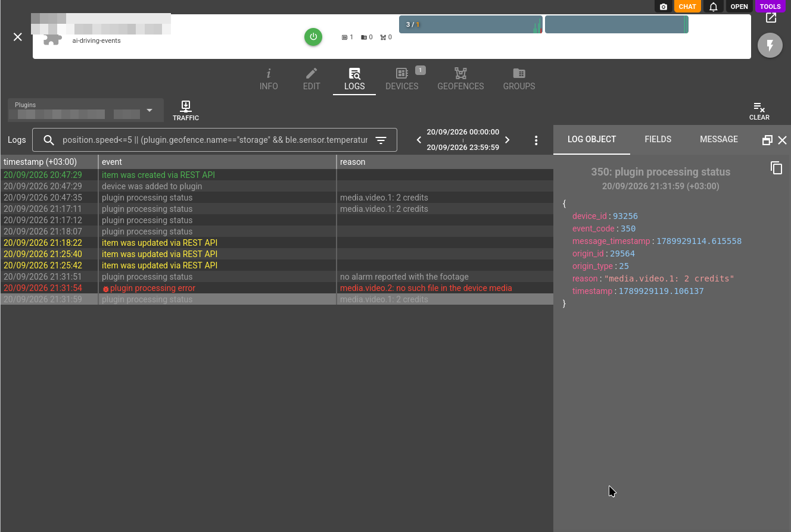Click the 3 / 1 traffic chart bar
The width and height of the screenshot is (791, 532).
pos(471,24)
